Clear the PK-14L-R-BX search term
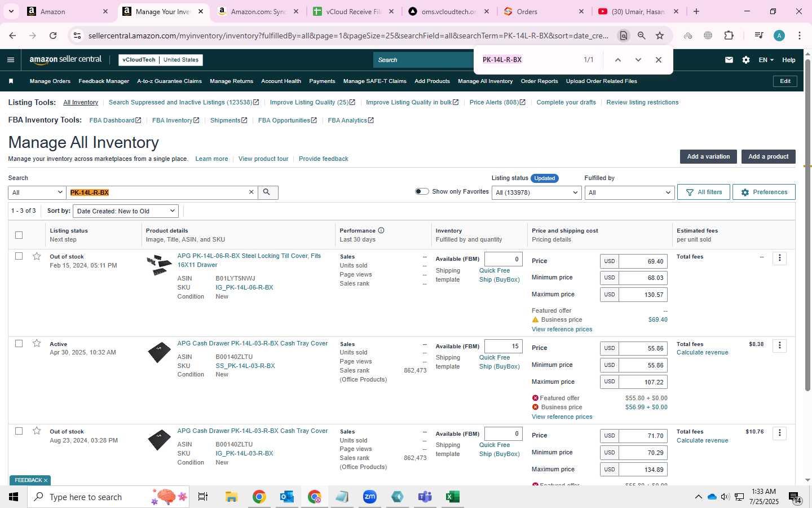Image resolution: width=812 pixels, height=508 pixels. 251,192
